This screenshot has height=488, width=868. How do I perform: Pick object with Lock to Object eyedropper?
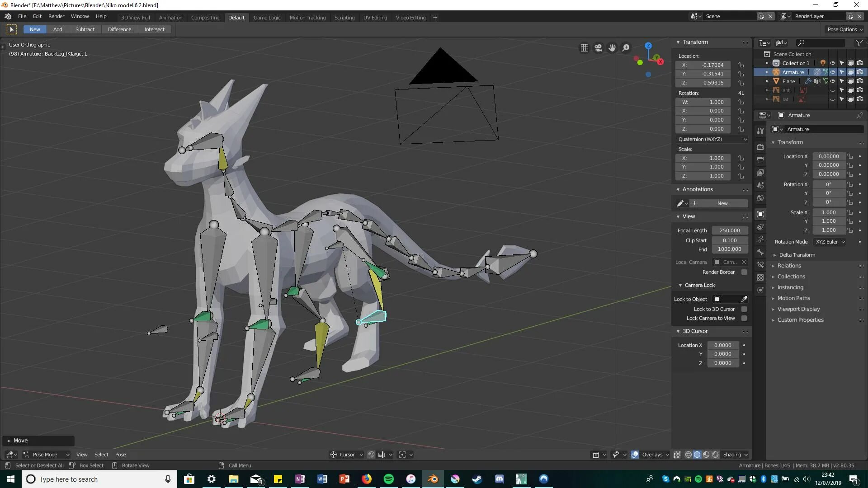coord(744,299)
